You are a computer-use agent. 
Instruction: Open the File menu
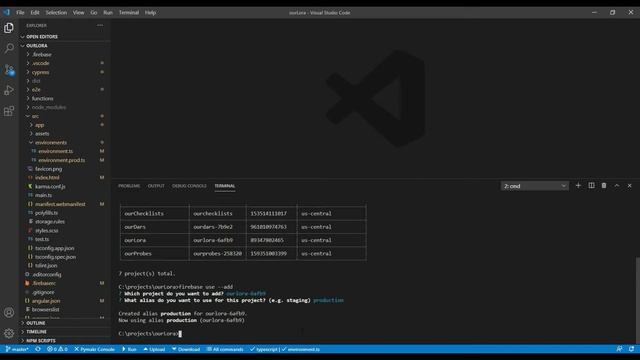pos(20,13)
